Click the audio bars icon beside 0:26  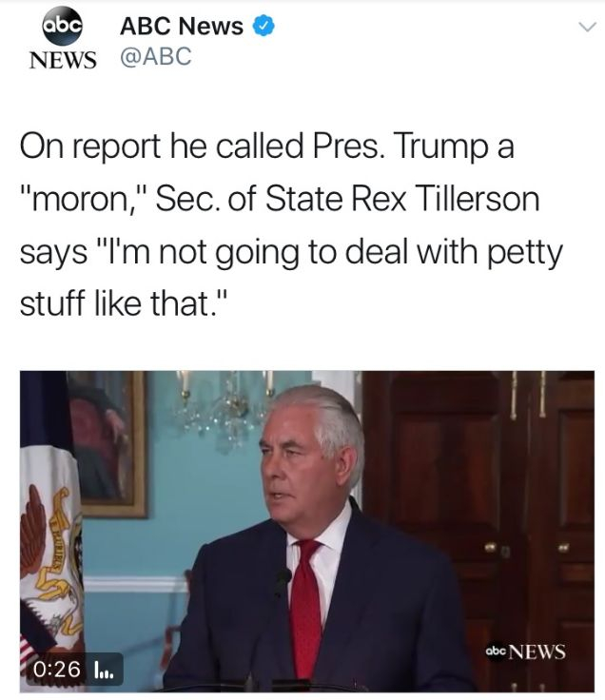pyautogui.click(x=104, y=670)
